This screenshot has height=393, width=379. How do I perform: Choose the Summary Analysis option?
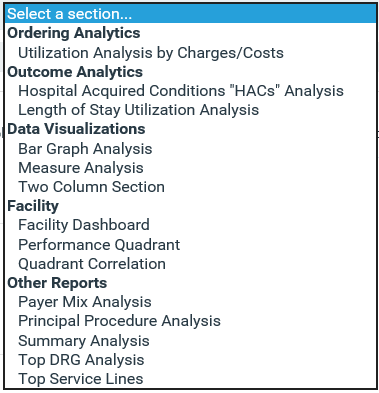tap(191, 341)
